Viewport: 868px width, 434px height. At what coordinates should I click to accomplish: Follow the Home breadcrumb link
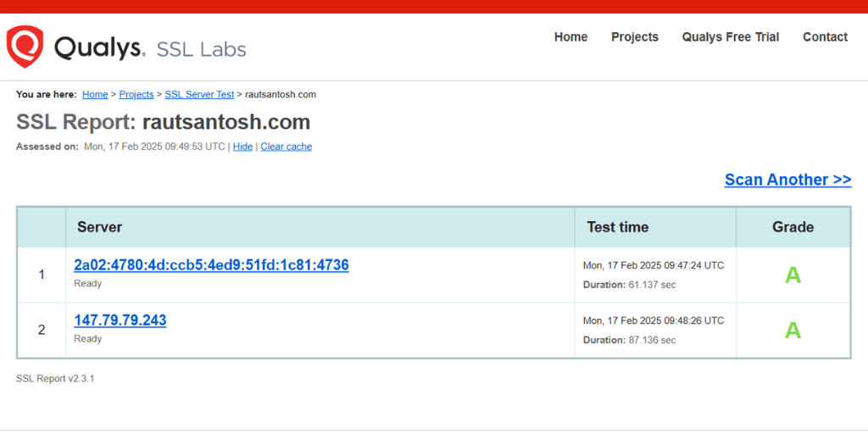tap(95, 95)
